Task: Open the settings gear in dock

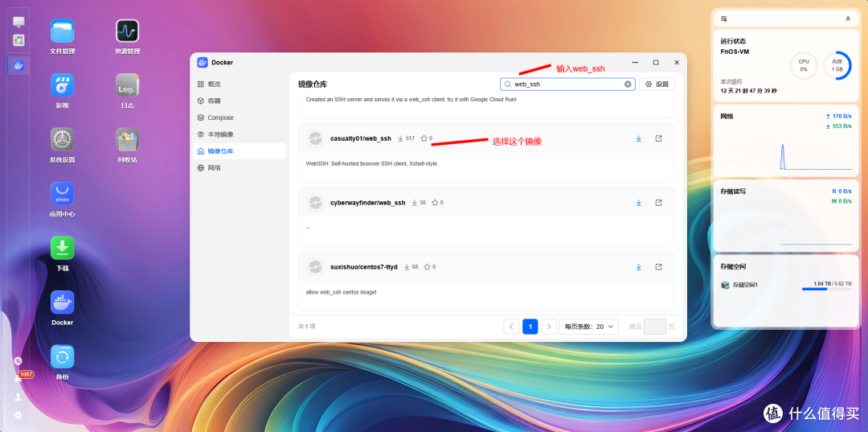Action: pyautogui.click(x=18, y=415)
